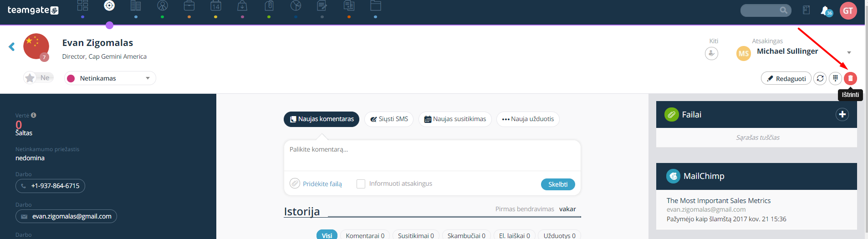Click the refresh sync circular icon

pos(820,78)
